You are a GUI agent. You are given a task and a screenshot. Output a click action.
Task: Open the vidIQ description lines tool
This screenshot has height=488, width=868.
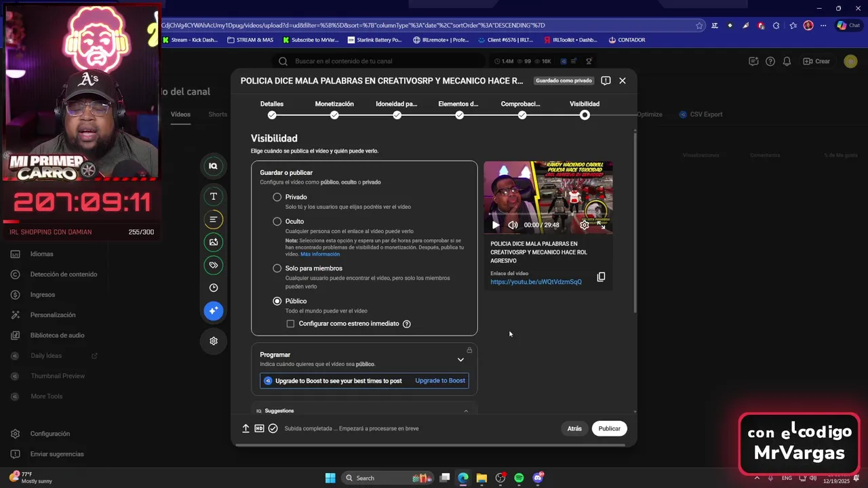213,220
